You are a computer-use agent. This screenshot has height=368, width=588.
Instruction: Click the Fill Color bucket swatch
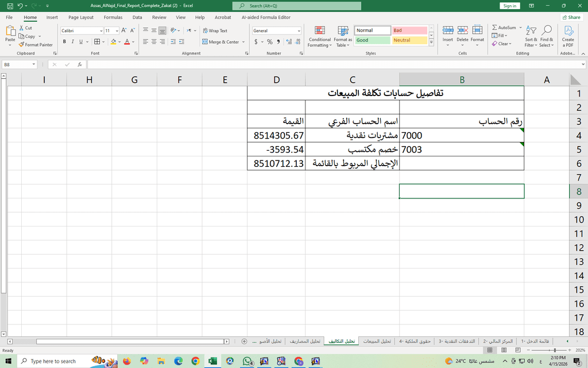(x=113, y=41)
